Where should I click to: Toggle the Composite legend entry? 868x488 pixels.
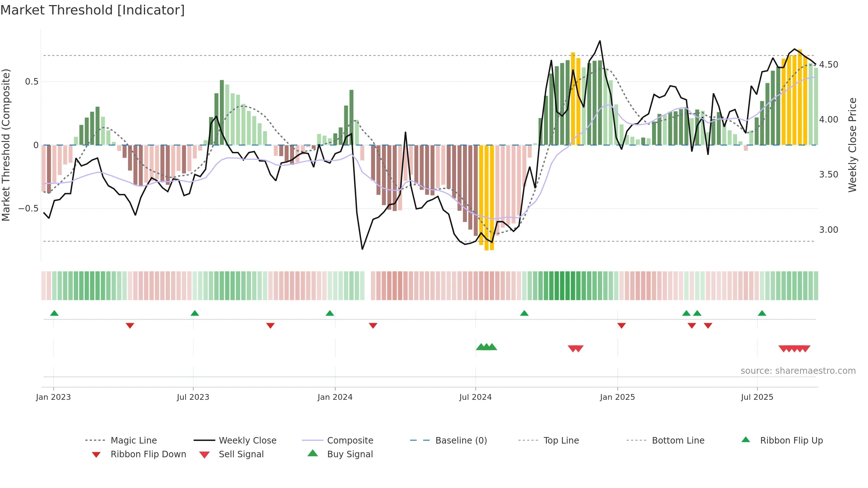click(337, 440)
